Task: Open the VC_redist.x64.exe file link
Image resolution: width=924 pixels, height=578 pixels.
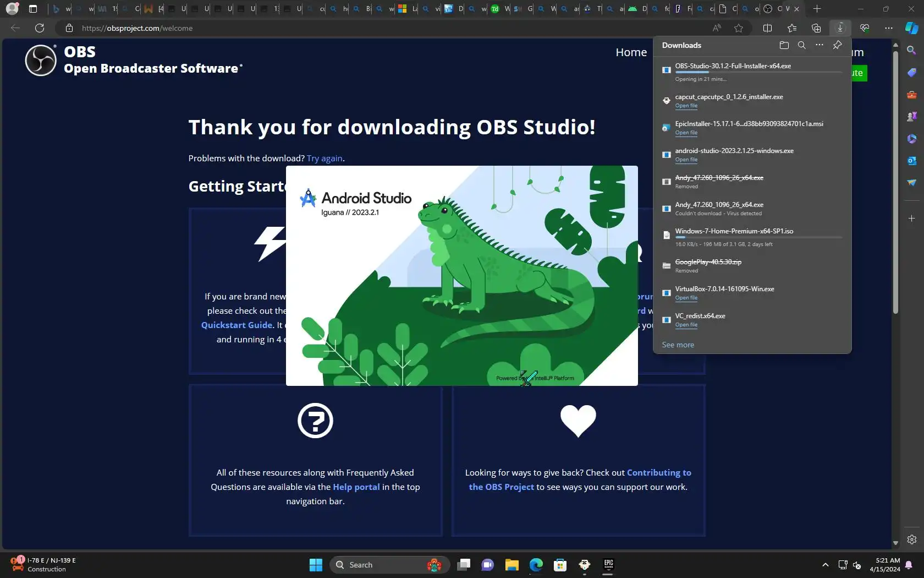Action: point(686,325)
